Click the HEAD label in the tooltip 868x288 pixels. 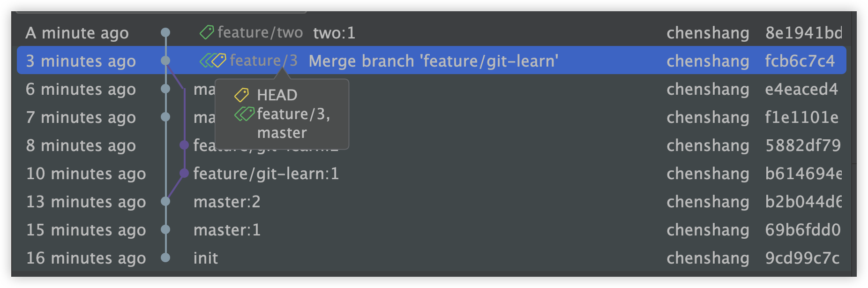tap(277, 95)
